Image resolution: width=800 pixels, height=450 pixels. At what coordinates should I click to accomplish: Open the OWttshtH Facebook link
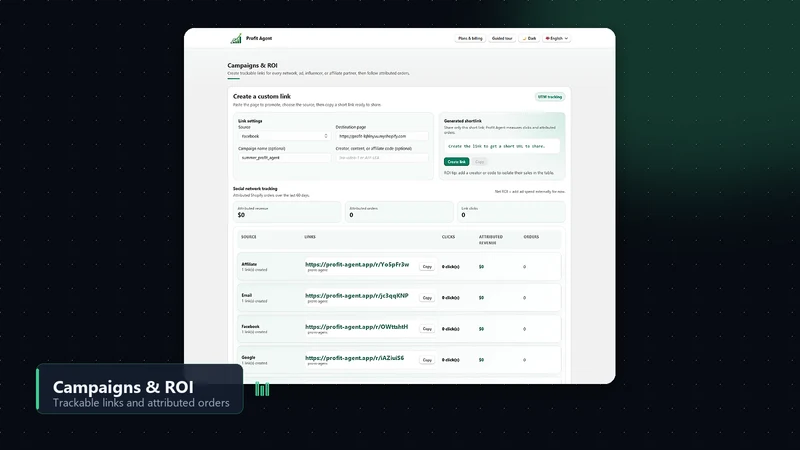click(357, 327)
